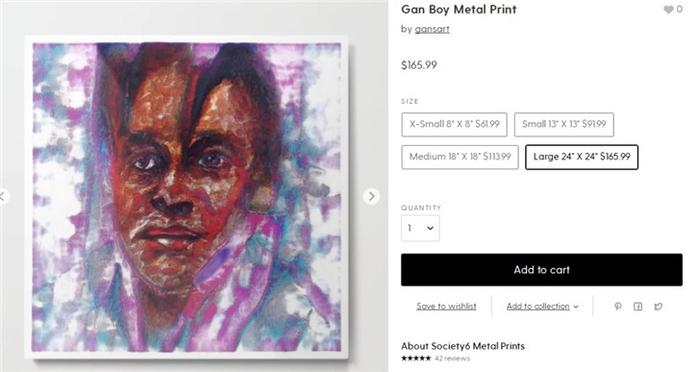Expand Add to collection menu

542,306
